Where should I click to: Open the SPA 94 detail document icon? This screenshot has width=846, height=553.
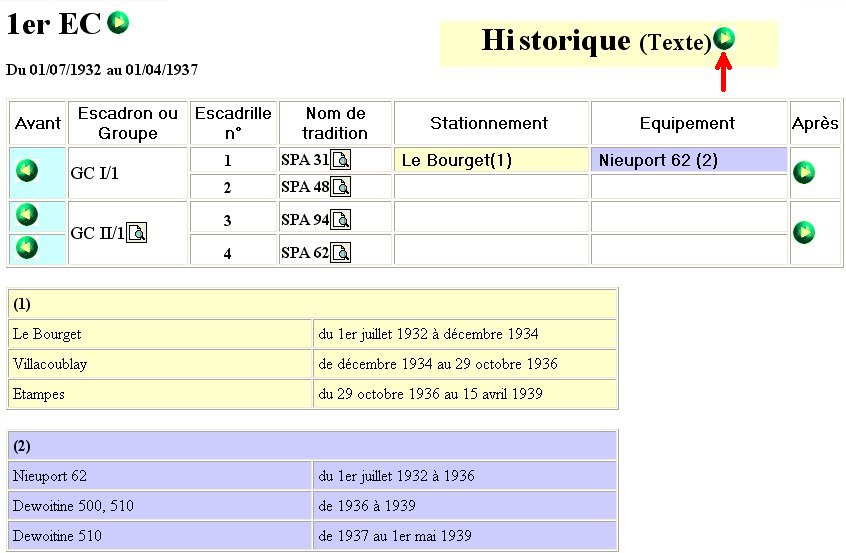coord(340,220)
